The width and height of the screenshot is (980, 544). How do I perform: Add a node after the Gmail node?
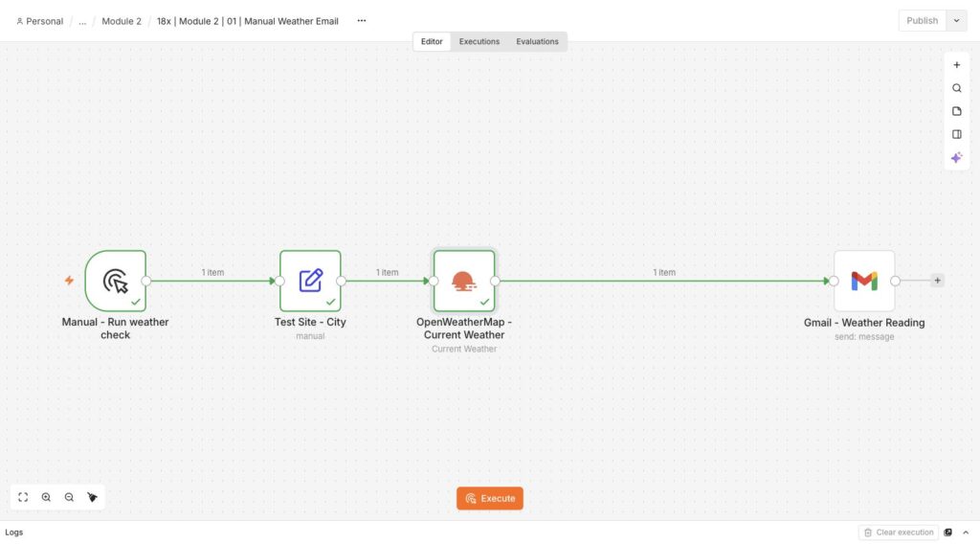coord(937,281)
